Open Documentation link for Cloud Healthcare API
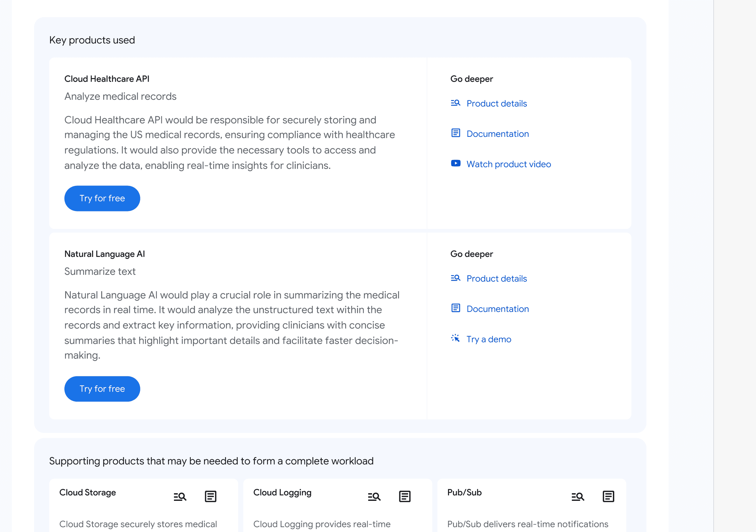 pyautogui.click(x=497, y=134)
